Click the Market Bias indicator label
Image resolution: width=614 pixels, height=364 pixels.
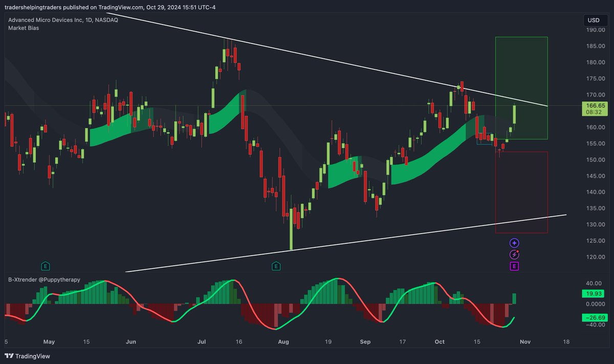(x=24, y=28)
